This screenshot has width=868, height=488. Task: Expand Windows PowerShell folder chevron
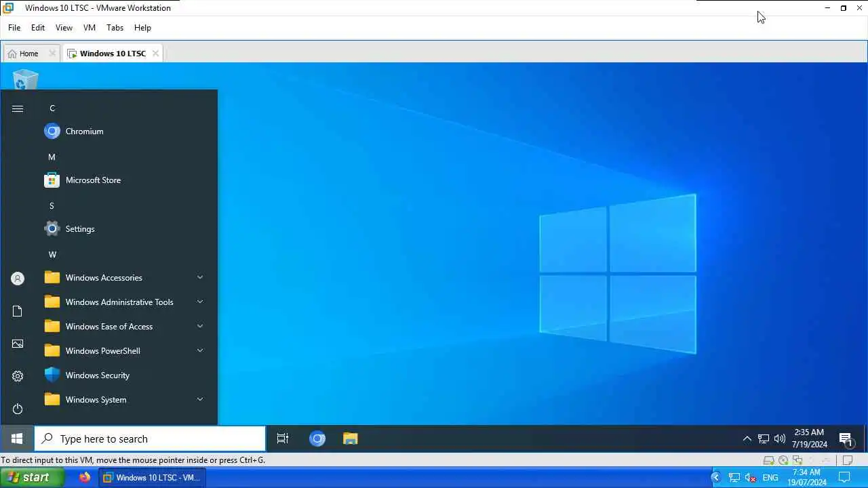(200, 350)
